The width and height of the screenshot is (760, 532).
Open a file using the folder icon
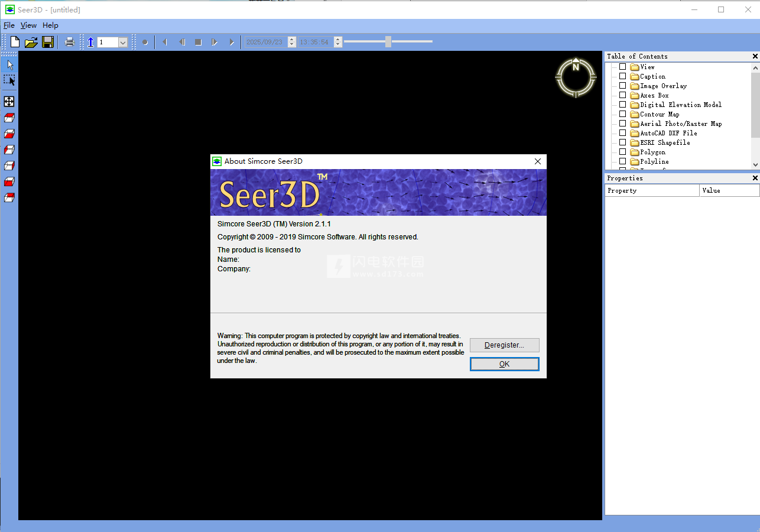31,42
